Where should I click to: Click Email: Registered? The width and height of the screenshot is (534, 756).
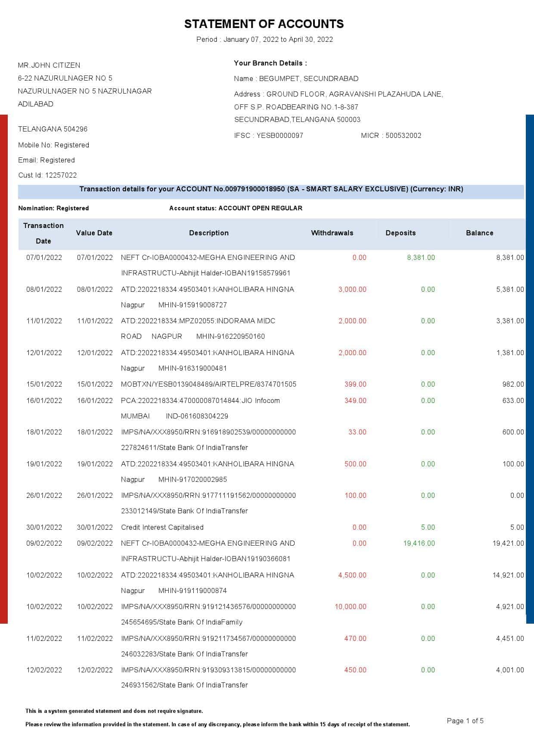[47, 160]
